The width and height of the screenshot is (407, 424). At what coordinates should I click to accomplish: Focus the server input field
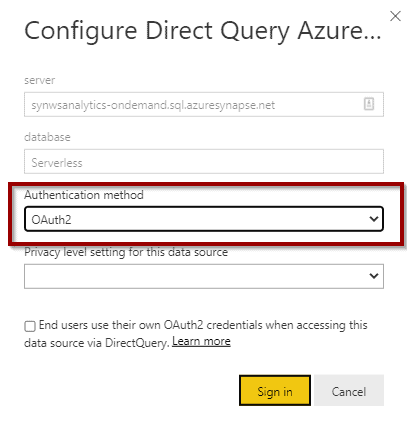(204, 105)
